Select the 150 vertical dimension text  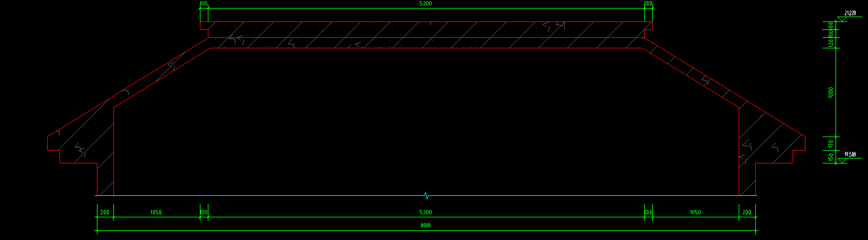[x=831, y=157]
